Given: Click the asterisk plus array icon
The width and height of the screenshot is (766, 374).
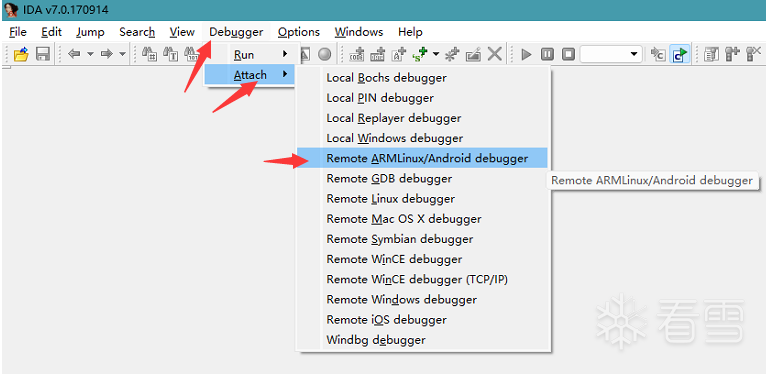Looking at the screenshot, I should (452, 54).
